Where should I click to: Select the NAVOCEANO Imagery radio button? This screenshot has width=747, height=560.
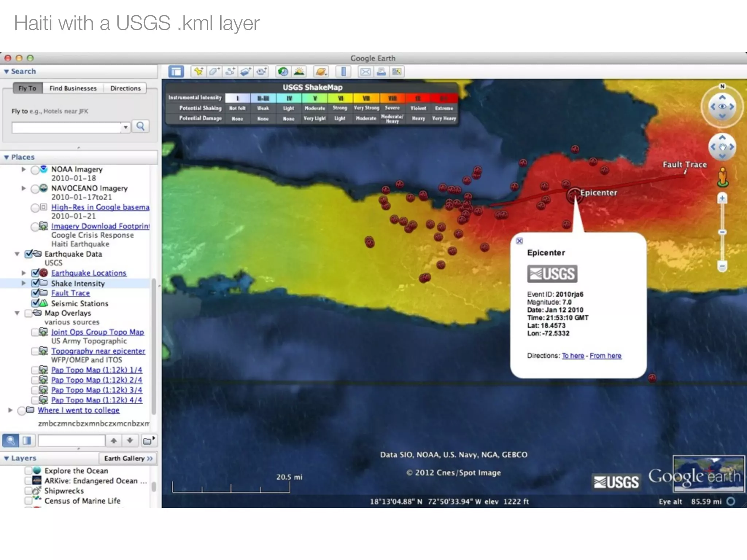tap(35, 189)
